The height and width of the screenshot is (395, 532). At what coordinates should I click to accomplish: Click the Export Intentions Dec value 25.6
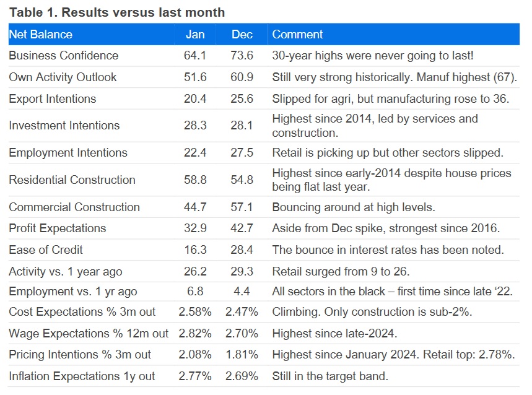[242, 99]
